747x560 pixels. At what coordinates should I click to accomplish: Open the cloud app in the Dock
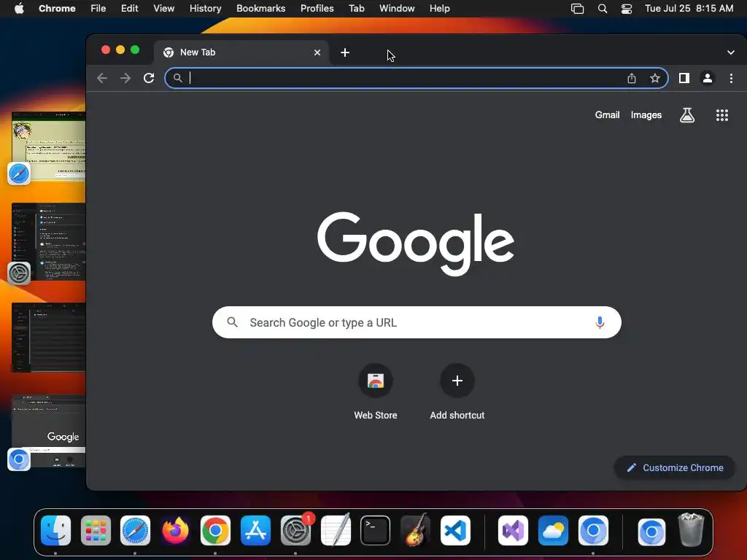(553, 531)
